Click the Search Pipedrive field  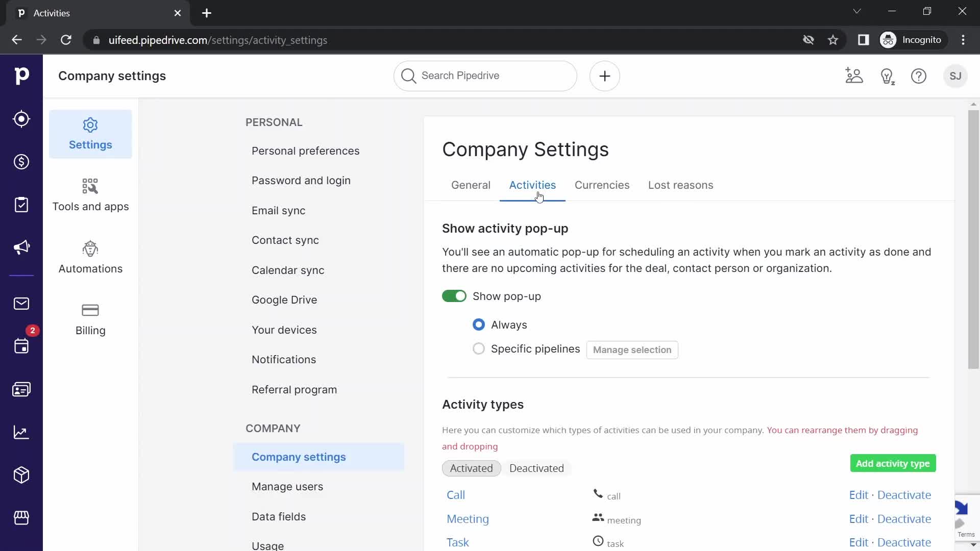click(485, 76)
